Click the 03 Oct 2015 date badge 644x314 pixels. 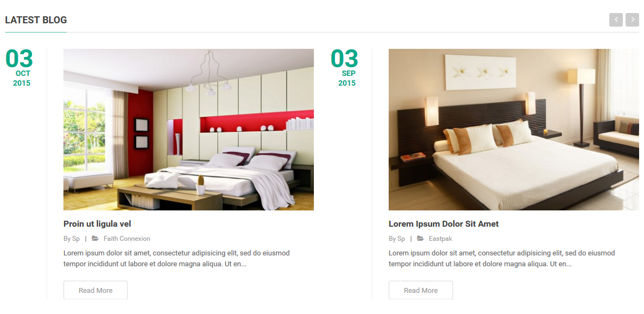[x=20, y=67]
